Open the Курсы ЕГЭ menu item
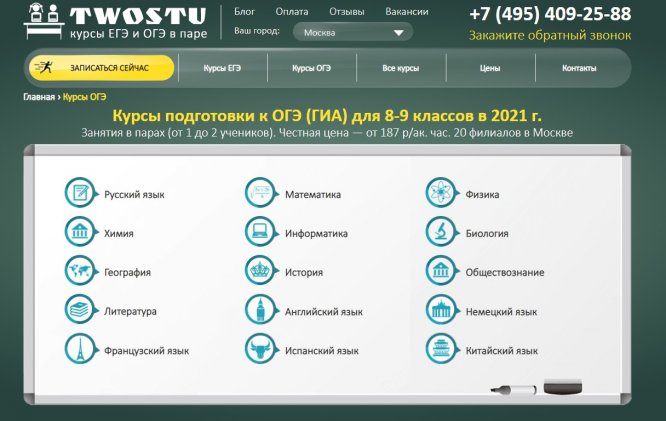The width and height of the screenshot is (666, 421). (x=222, y=68)
